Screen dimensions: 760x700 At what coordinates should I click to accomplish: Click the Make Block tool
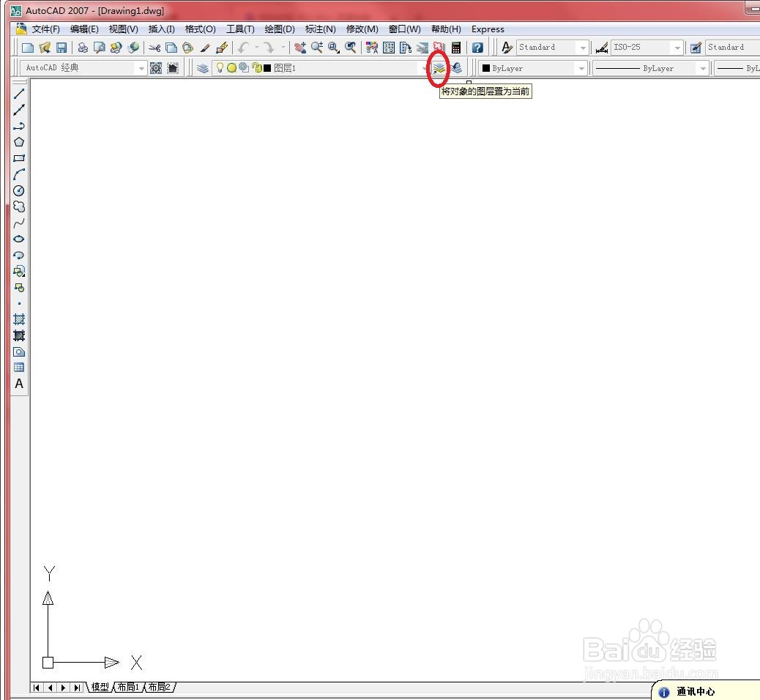[x=19, y=288]
